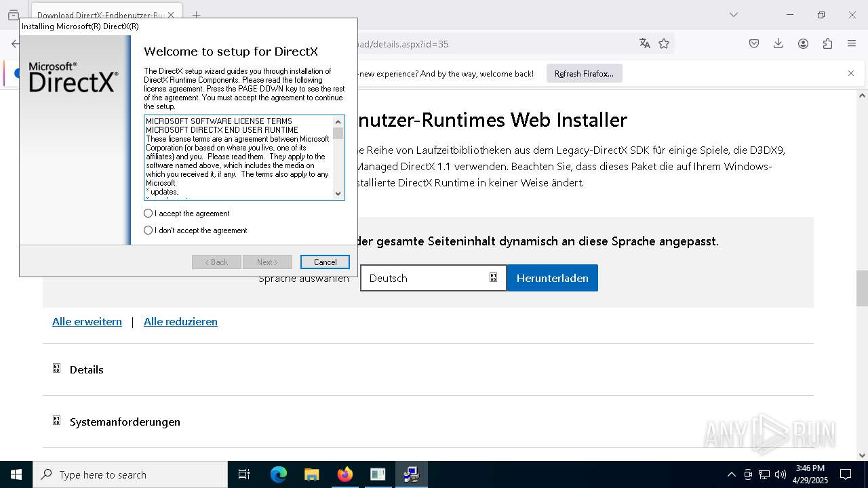The width and height of the screenshot is (868, 488).
Task: Show hidden system tray icons
Action: tap(731, 474)
